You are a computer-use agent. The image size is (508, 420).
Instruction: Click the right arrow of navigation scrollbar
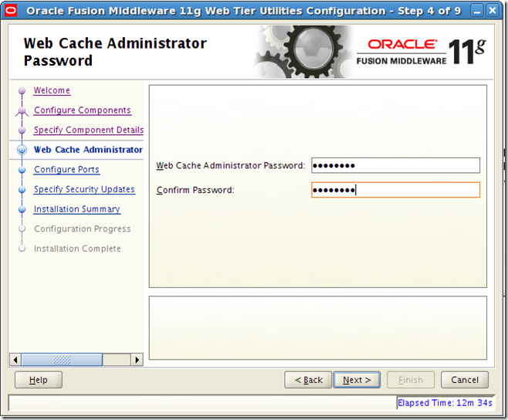pyautogui.click(x=137, y=360)
